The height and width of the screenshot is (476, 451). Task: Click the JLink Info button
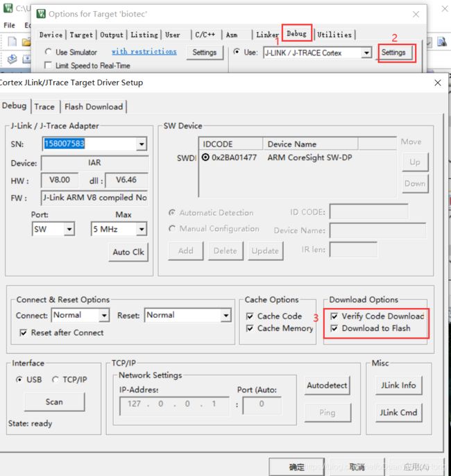point(398,385)
